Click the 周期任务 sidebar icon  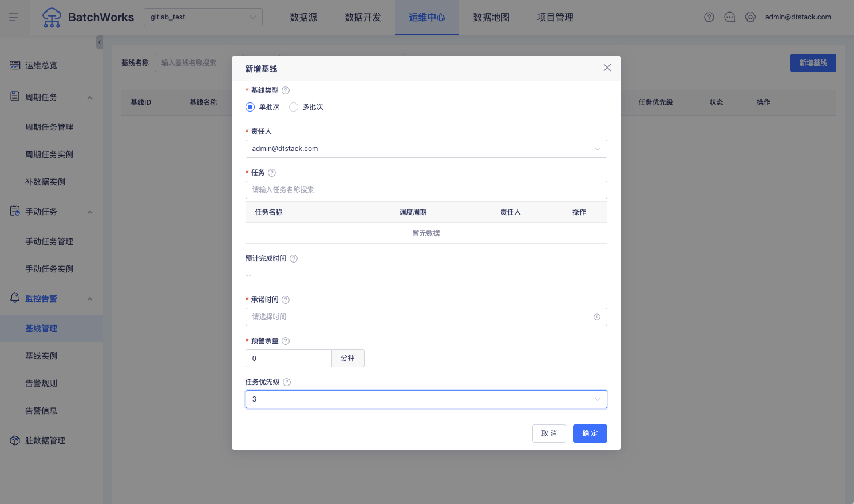15,96
